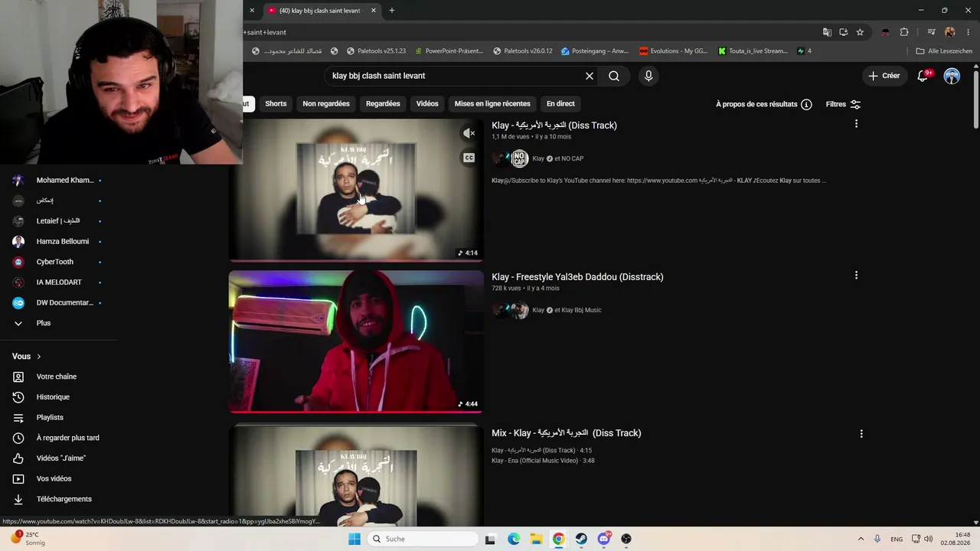Open the Chrome extensions puzzle icon
The image size is (980, 551).
(904, 32)
